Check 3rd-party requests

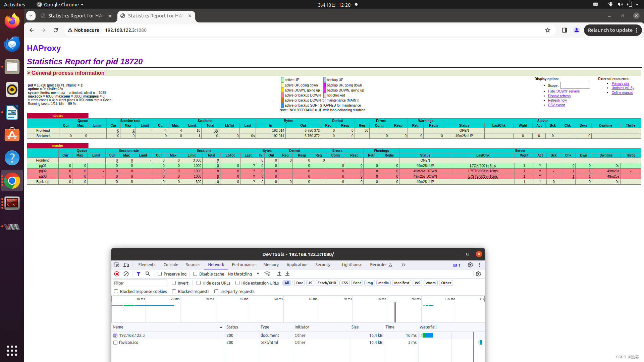(216, 291)
